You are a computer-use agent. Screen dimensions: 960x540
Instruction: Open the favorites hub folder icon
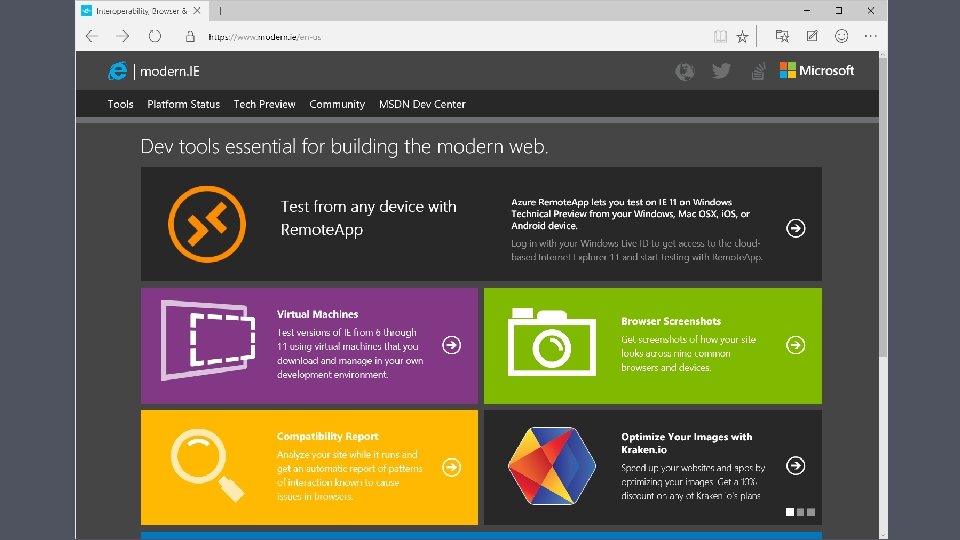tap(782, 36)
